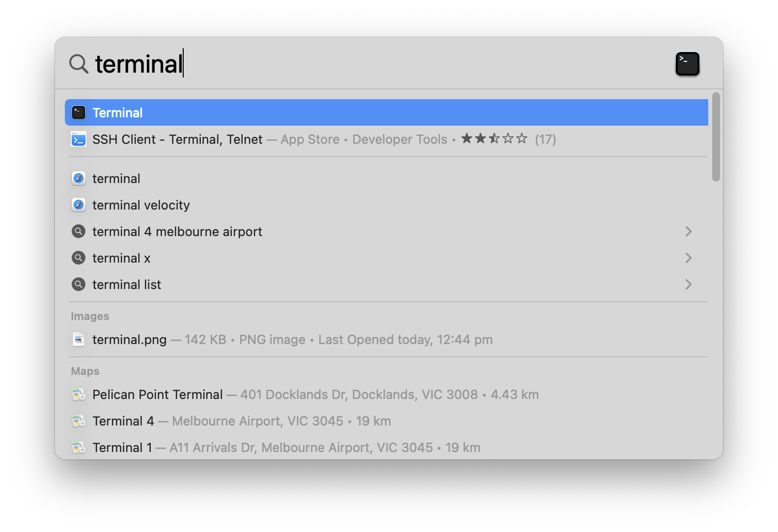Click the Terminal app icon in top result
778x532 pixels.
[79, 113]
